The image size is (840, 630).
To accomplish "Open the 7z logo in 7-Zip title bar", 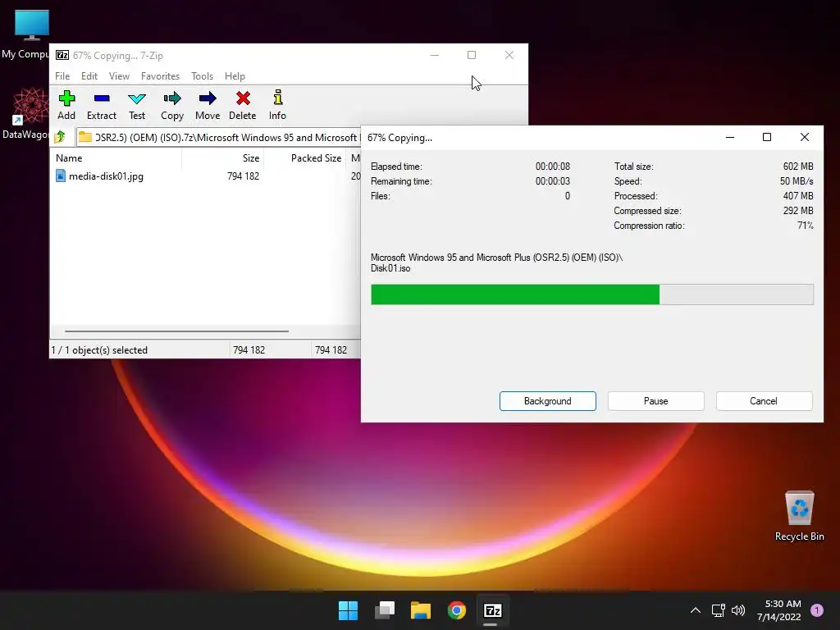I will 62,55.
